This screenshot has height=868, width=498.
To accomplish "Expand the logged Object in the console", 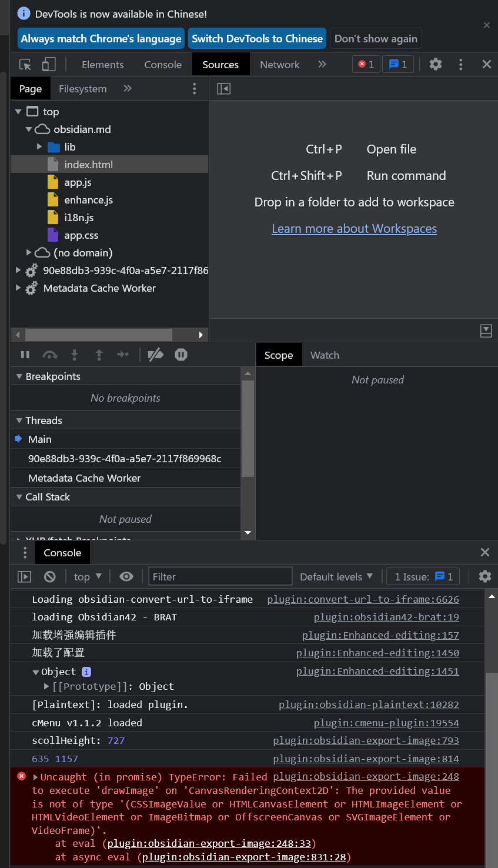I will (x=35, y=672).
